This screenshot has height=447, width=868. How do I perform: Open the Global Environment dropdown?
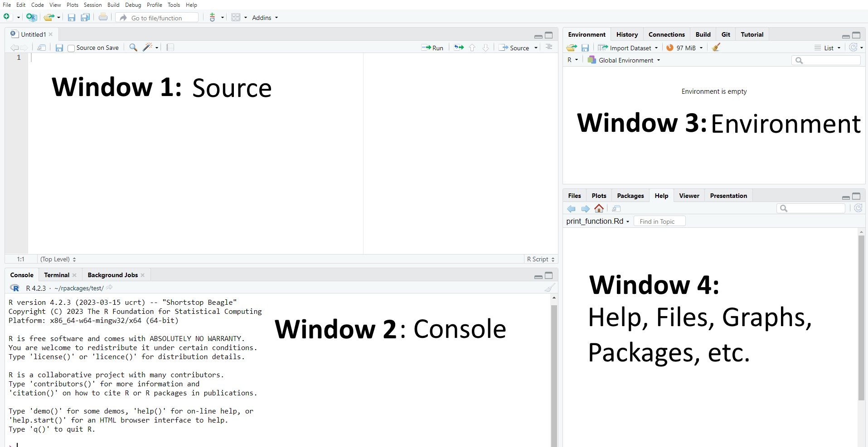(624, 60)
